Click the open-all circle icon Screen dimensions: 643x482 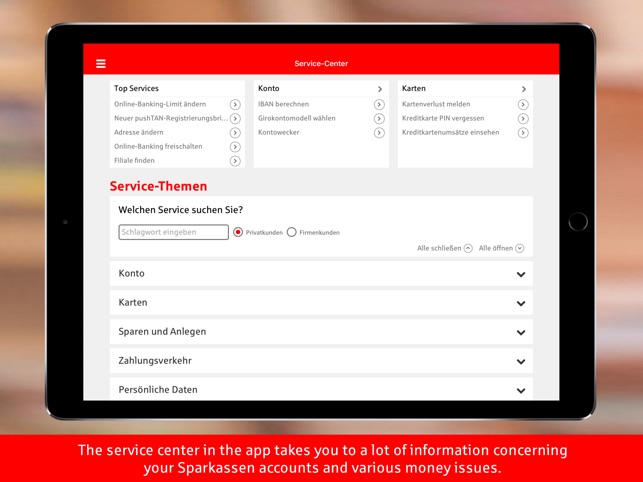click(520, 248)
